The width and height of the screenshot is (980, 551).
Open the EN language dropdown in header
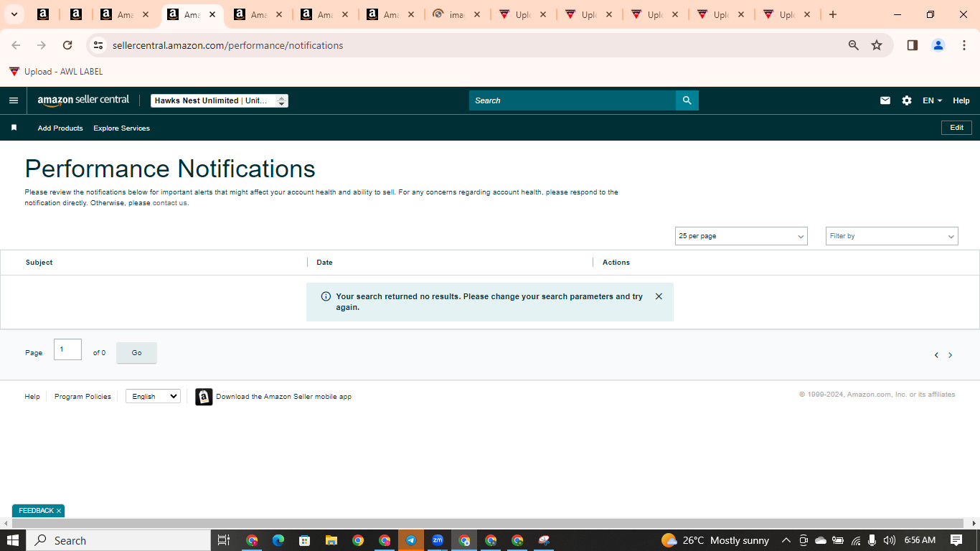(x=932, y=100)
